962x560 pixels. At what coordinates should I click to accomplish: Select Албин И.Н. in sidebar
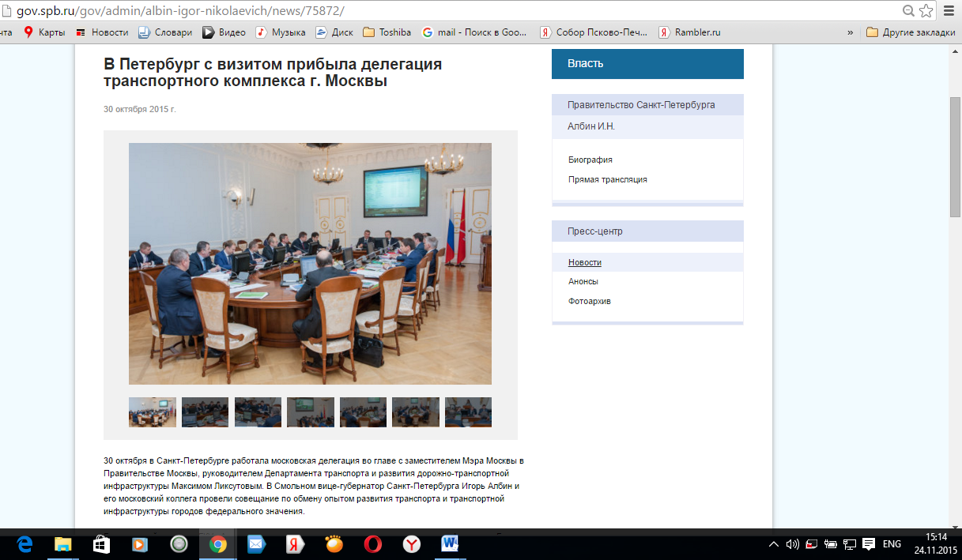pyautogui.click(x=647, y=126)
